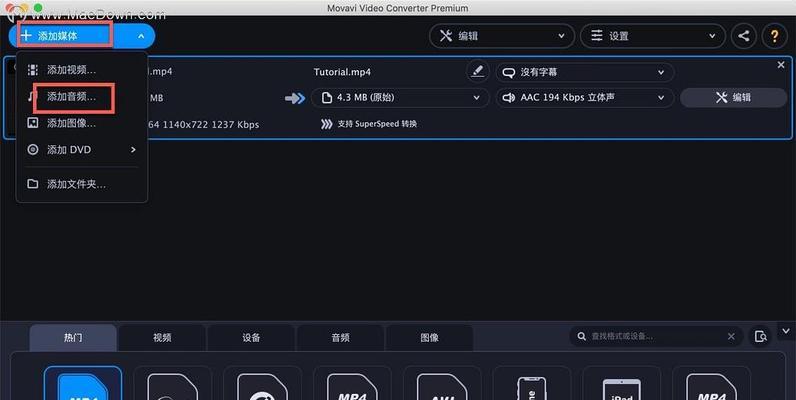The height and width of the screenshot is (400, 796).
Task: Select the iPhone device preset
Action: tap(532, 384)
